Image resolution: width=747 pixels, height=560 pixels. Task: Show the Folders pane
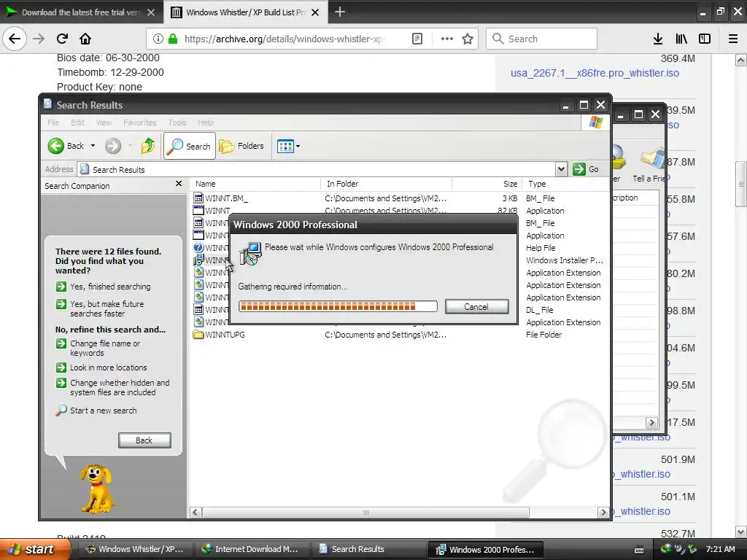(241, 146)
